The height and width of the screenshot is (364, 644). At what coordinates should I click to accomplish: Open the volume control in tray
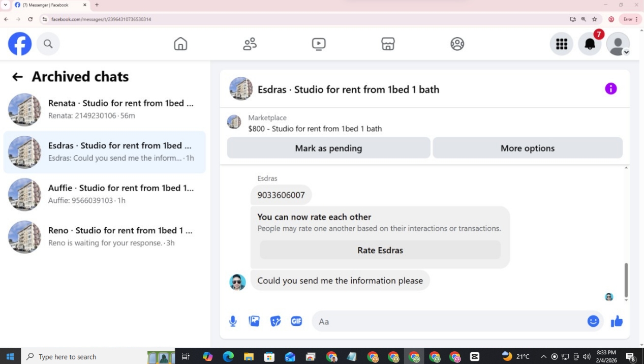pyautogui.click(x=587, y=356)
